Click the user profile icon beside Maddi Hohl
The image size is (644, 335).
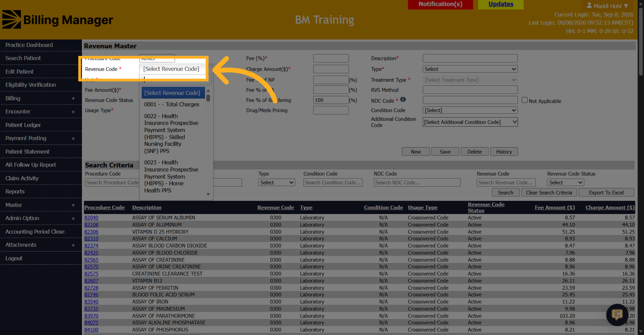(589, 5)
